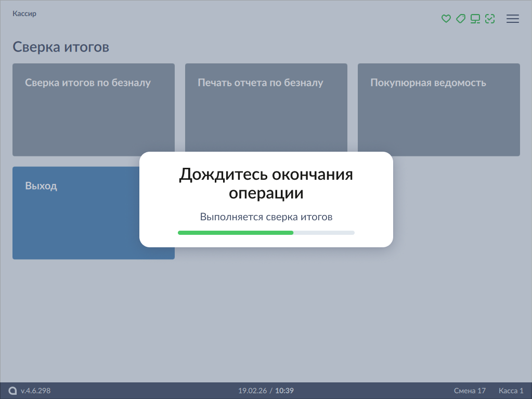Click the 'Кассир' role label
Image resolution: width=532 pixels, height=399 pixels.
click(24, 14)
